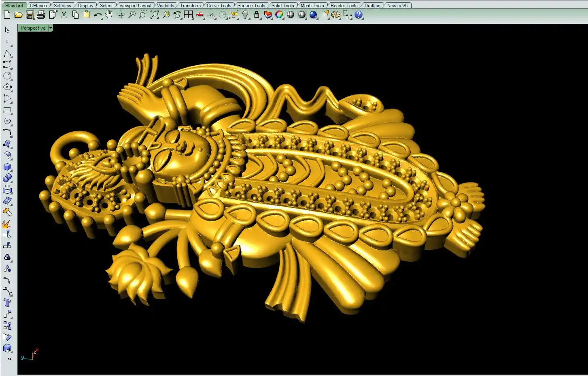Click the Pan view hand icon

pyautogui.click(x=109, y=15)
